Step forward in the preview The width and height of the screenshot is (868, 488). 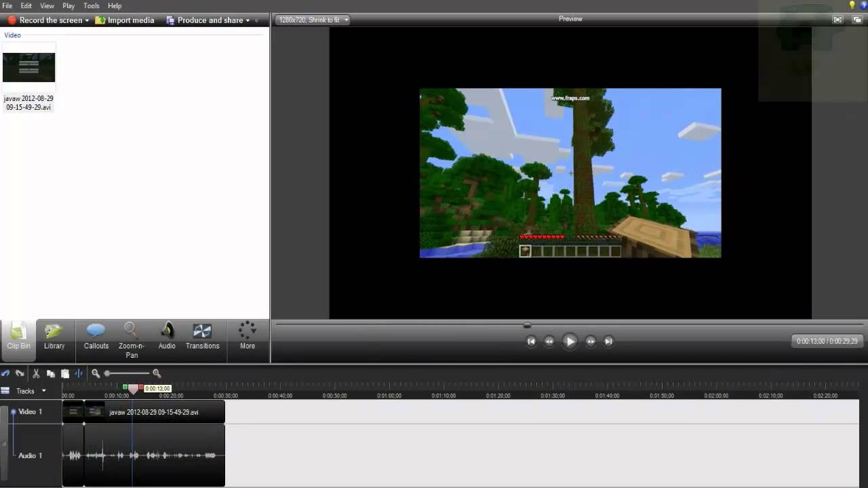591,342
